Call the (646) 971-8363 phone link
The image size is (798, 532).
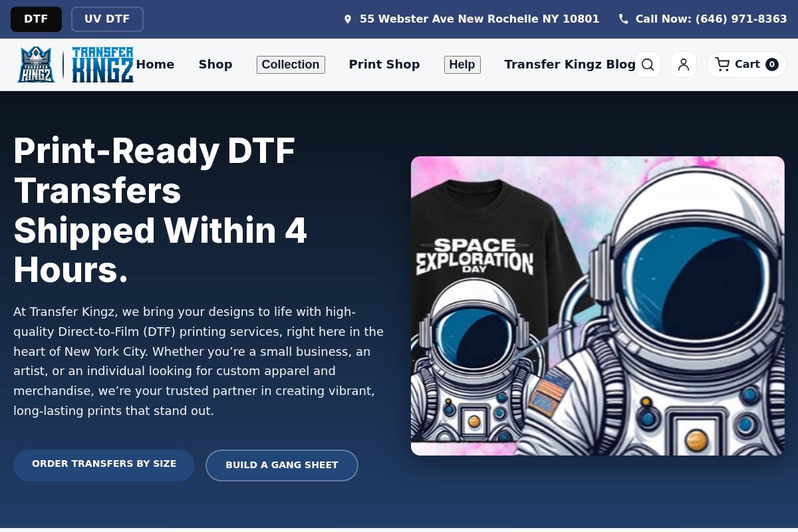coord(711,19)
